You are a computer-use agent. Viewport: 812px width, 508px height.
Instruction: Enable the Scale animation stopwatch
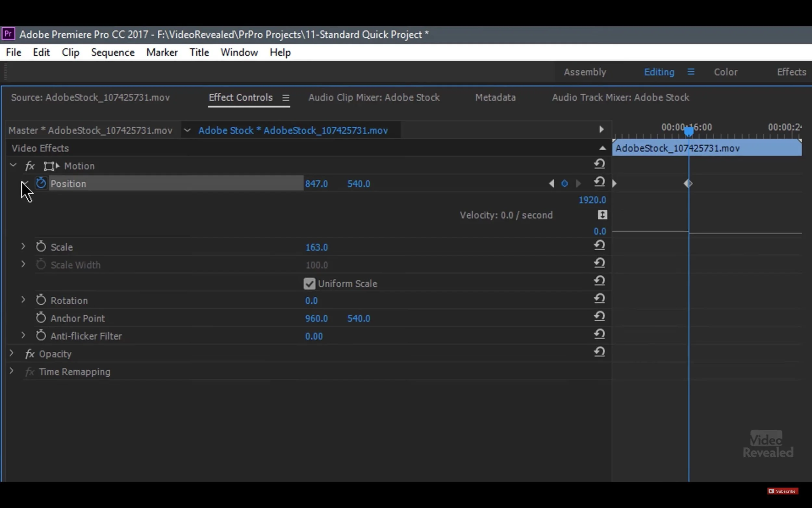click(x=41, y=247)
